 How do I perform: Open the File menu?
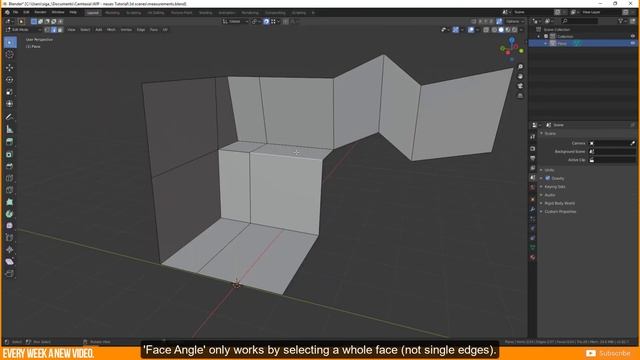[16, 12]
